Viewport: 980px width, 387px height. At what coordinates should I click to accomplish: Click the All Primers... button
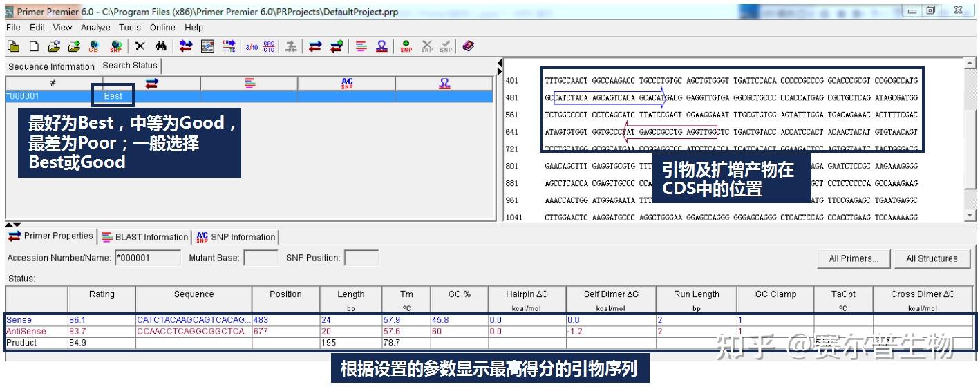point(854,258)
